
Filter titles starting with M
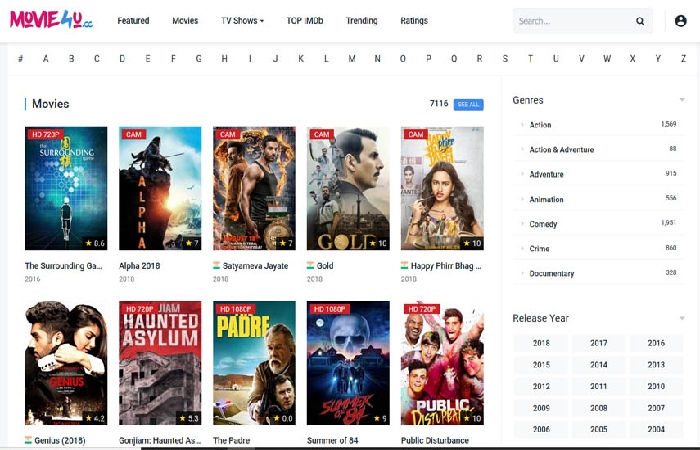point(352,58)
